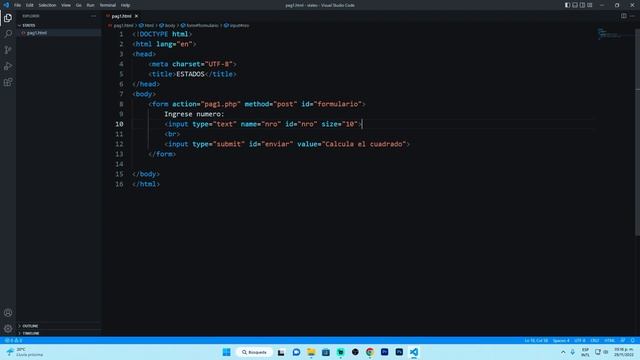Open Google Chrome from the taskbar
640x360 pixels.
(x=370, y=352)
